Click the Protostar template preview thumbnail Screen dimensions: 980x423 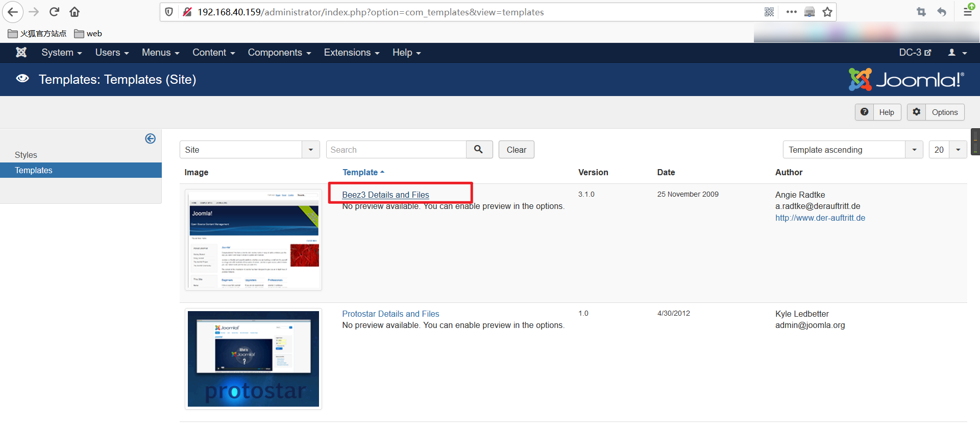click(254, 359)
